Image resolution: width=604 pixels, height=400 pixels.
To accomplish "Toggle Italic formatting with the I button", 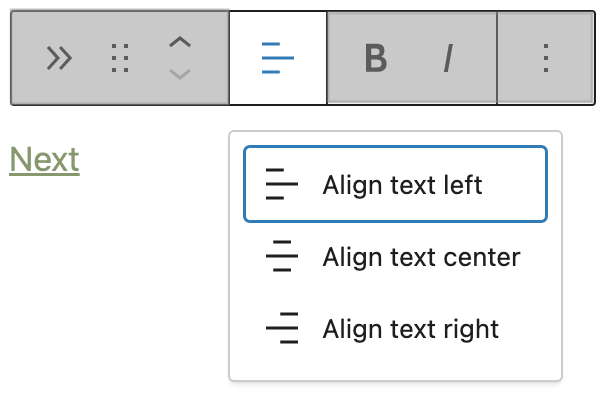I will (448, 58).
